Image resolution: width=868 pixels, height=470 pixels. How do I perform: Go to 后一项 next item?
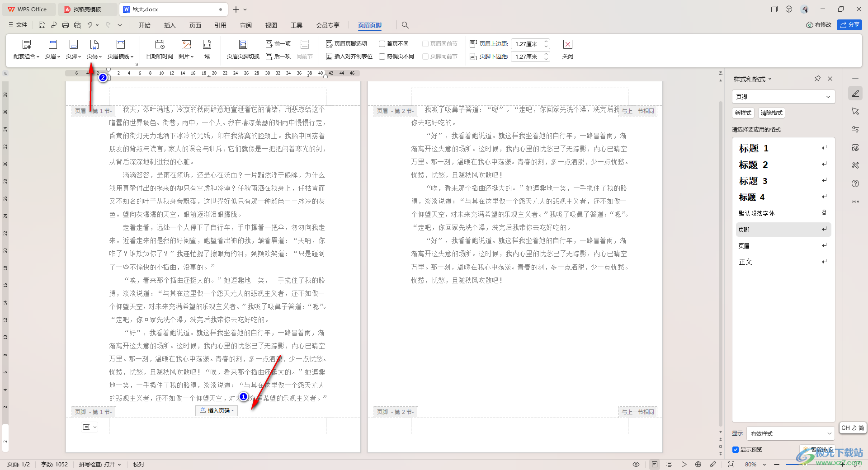pyautogui.click(x=278, y=56)
